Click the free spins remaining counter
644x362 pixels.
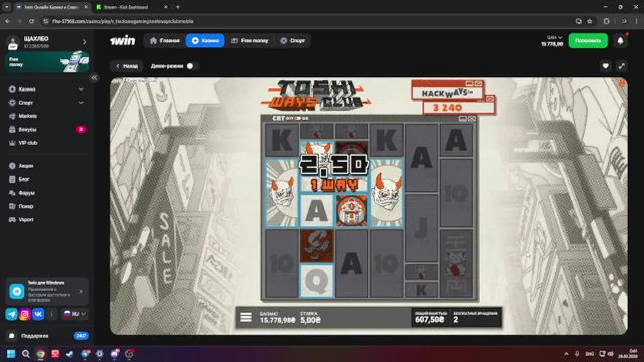pos(475,317)
